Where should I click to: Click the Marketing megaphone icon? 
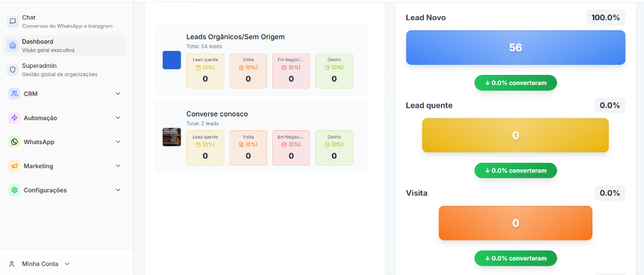pyautogui.click(x=14, y=166)
